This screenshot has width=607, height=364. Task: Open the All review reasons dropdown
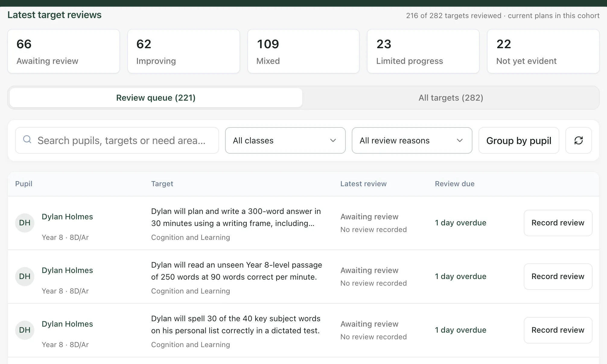412,140
